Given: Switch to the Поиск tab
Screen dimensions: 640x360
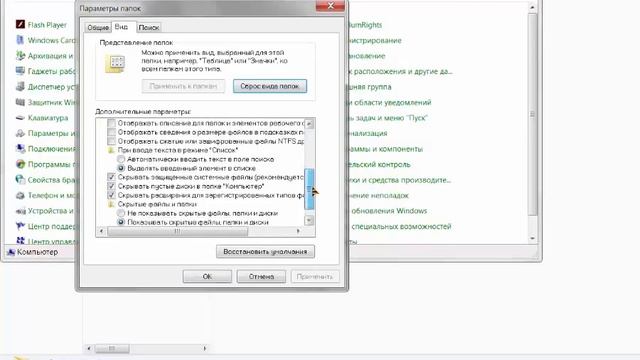Looking at the screenshot, I should tap(149, 27).
